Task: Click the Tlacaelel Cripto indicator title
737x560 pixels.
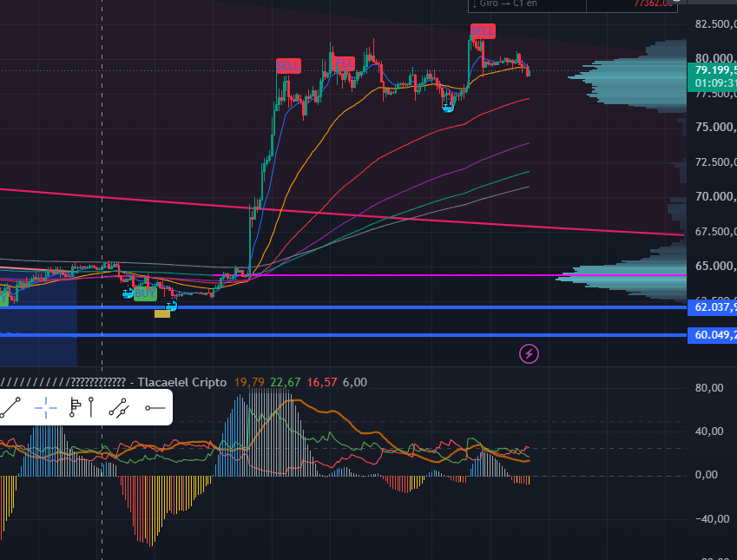Action: 182,382
